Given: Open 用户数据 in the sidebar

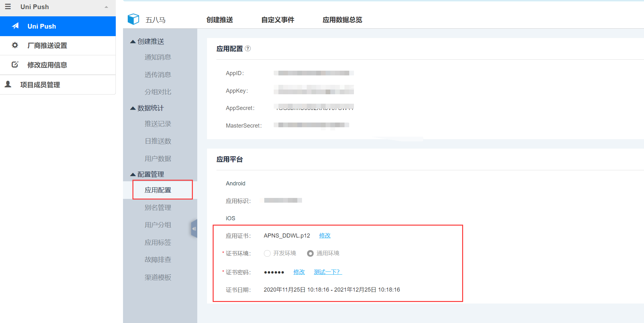Looking at the screenshot, I should (x=158, y=159).
